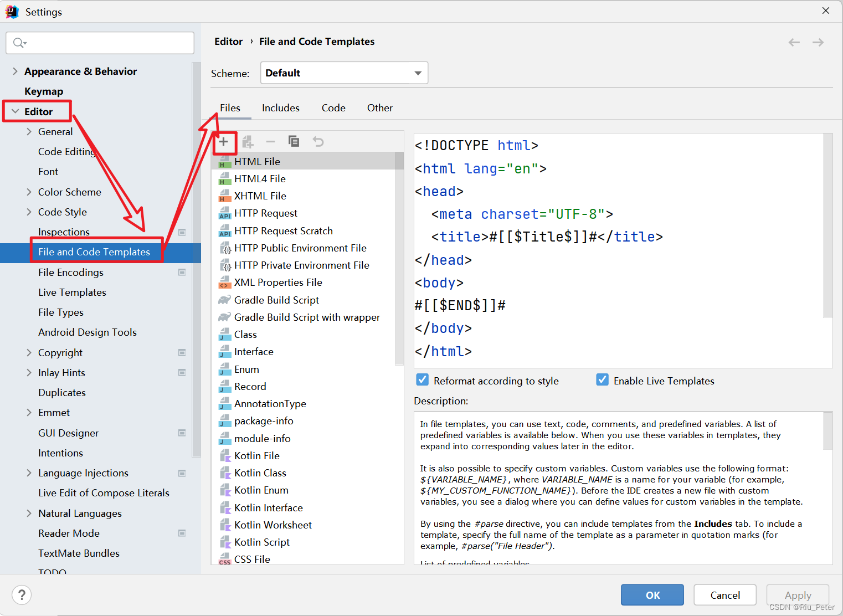Expand the Code Style node
Viewport: 843px width, 616px height.
pyautogui.click(x=29, y=212)
